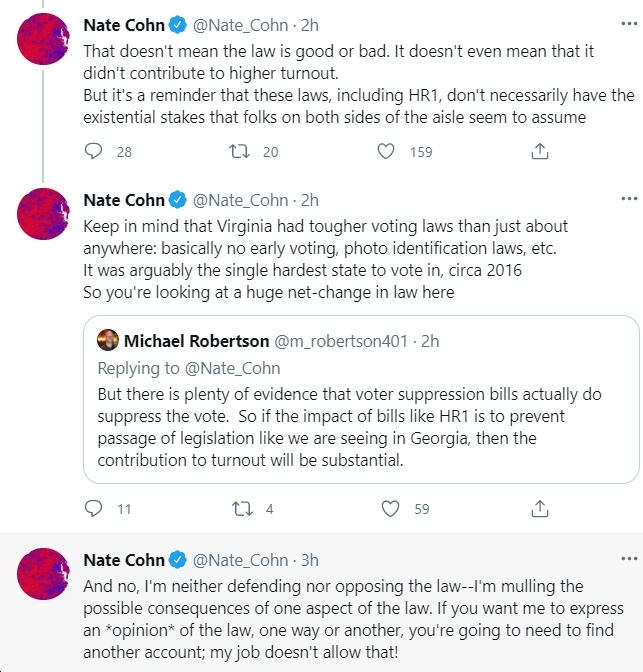Retweet the tweet with 4 retweets
Image resolution: width=643 pixels, height=672 pixels.
(x=242, y=509)
